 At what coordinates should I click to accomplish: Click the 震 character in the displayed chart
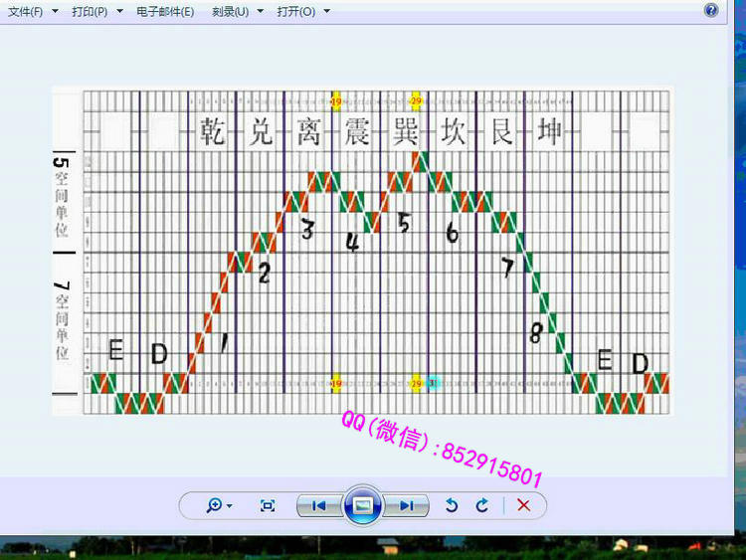pyautogui.click(x=356, y=131)
